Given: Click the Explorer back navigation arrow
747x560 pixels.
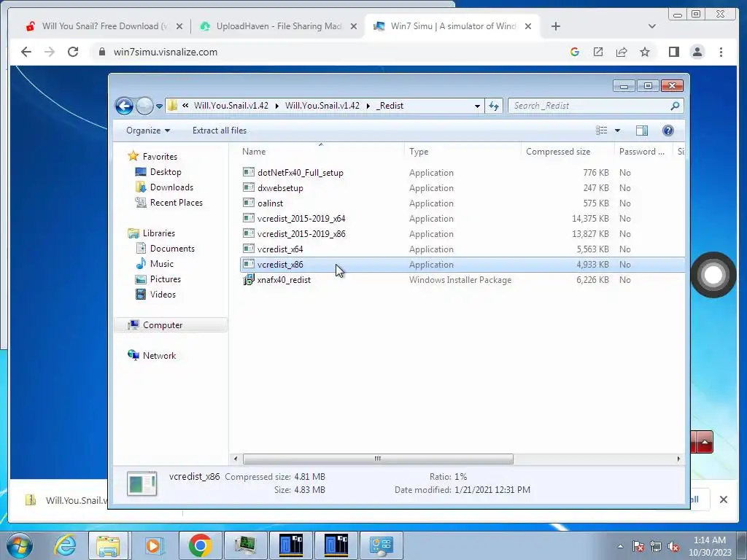Looking at the screenshot, I should [x=124, y=106].
